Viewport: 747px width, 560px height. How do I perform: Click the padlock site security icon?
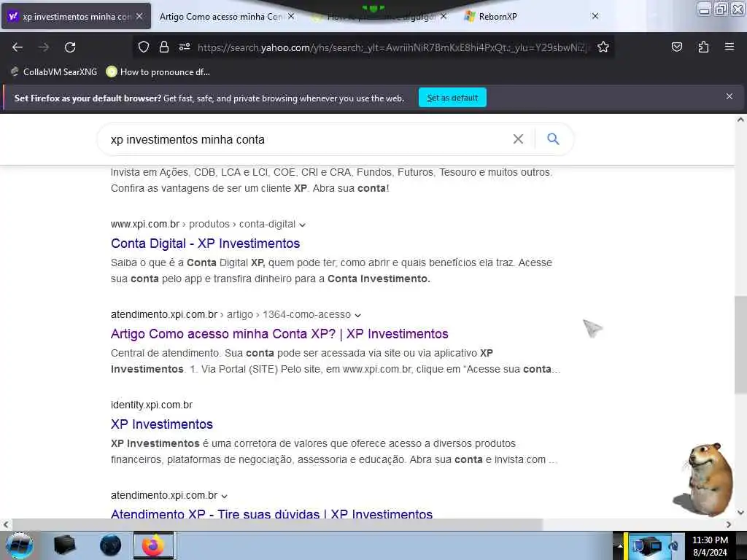[x=164, y=47]
